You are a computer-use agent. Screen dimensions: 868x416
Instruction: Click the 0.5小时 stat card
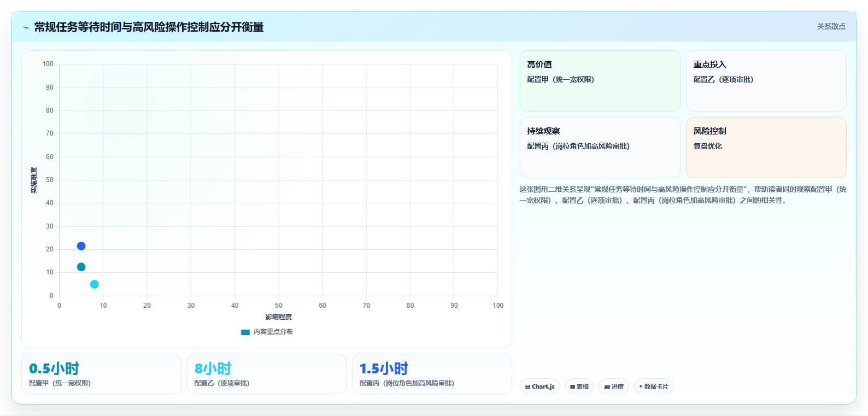101,374
